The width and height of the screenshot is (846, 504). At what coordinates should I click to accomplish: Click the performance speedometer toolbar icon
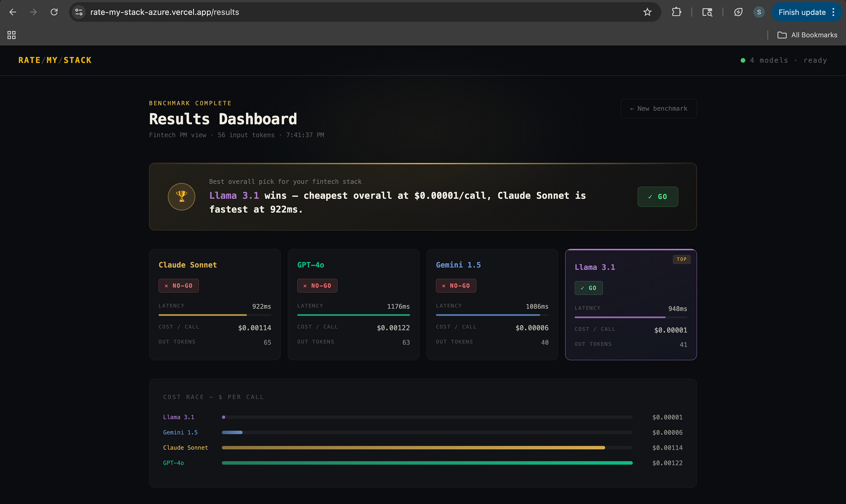pyautogui.click(x=738, y=12)
